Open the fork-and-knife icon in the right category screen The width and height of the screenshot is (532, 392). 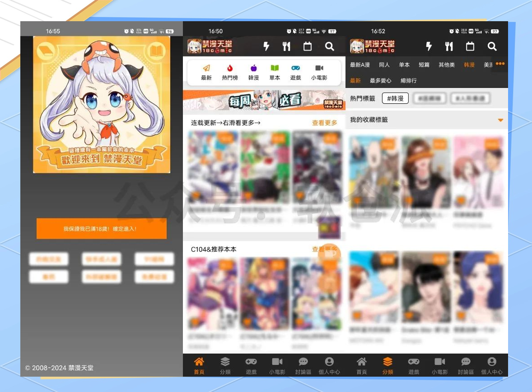click(449, 46)
